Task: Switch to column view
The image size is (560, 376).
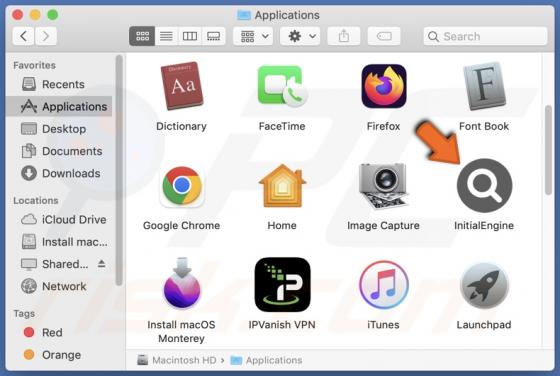Action: [190, 36]
